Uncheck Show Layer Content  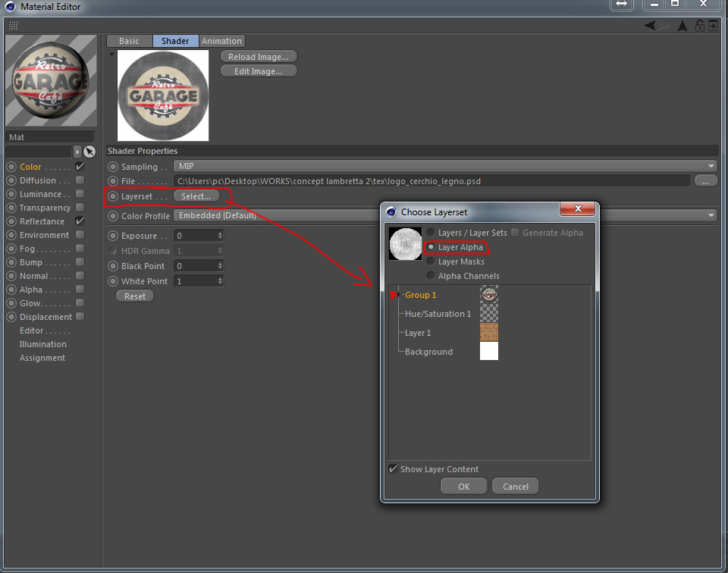click(x=393, y=468)
